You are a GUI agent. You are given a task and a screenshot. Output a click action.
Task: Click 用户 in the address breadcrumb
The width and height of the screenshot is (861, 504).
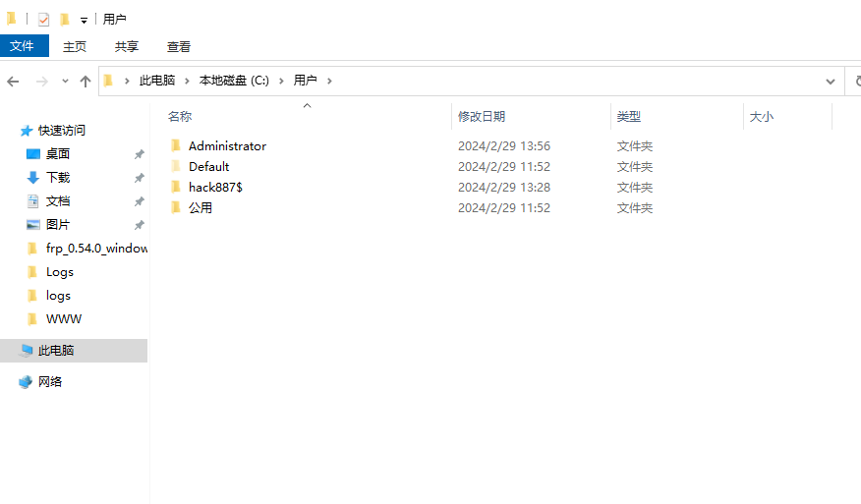click(x=306, y=81)
